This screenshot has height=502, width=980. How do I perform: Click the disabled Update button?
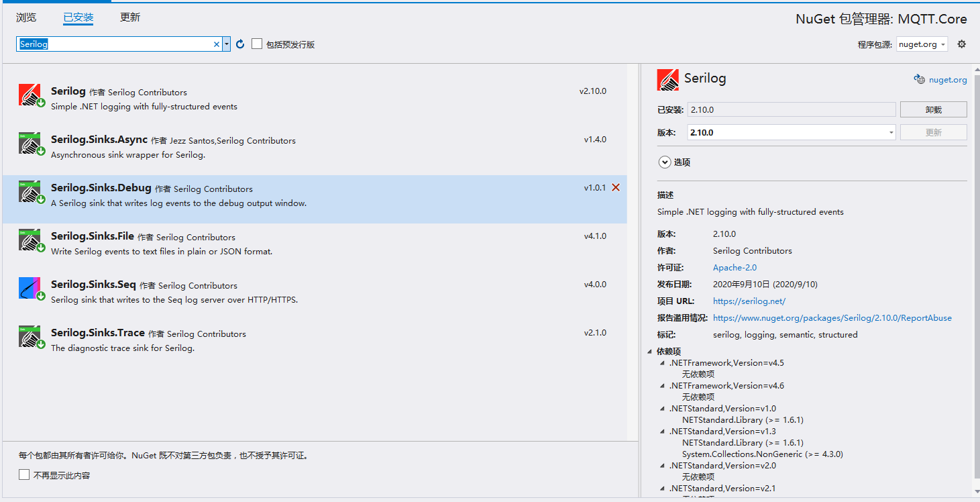(934, 132)
